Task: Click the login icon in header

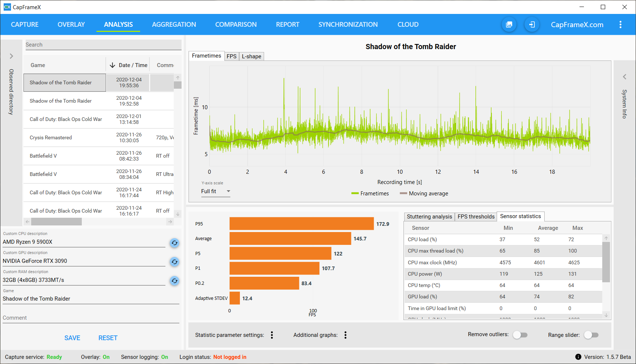Action: click(x=532, y=25)
